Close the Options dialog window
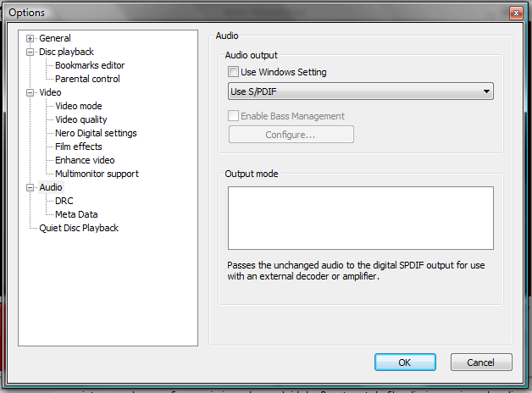 (x=515, y=13)
